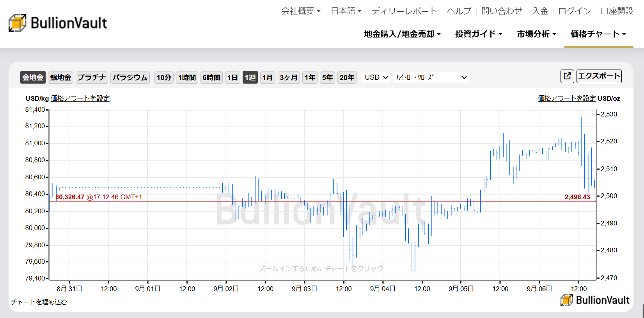Set chart range to 1時間

[x=187, y=77]
